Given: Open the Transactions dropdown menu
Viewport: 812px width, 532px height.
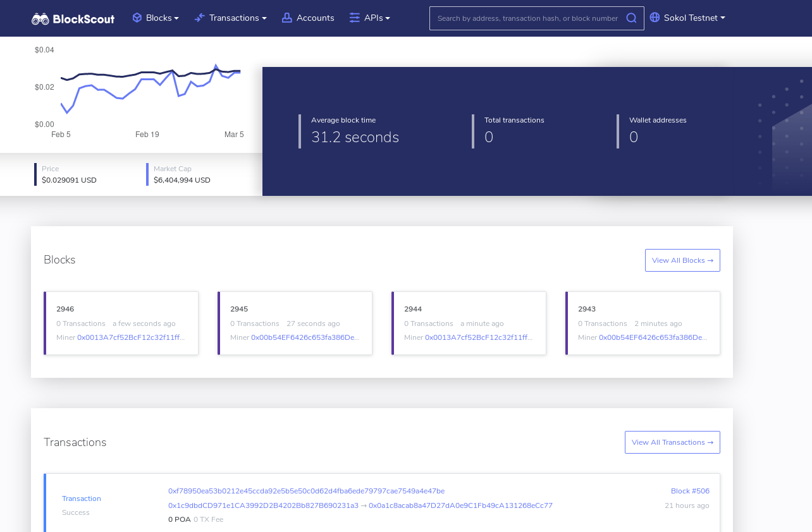Looking at the screenshot, I should [231, 18].
